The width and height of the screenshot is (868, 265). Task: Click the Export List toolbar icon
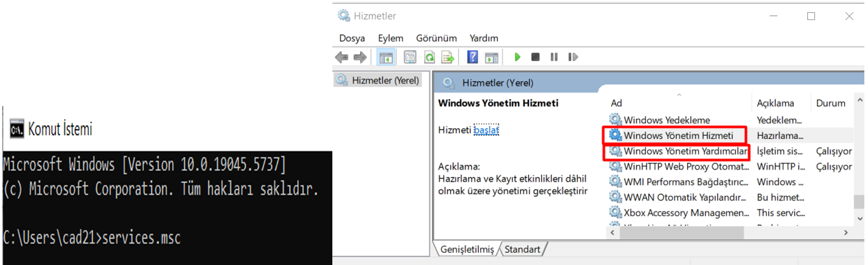pos(448,57)
